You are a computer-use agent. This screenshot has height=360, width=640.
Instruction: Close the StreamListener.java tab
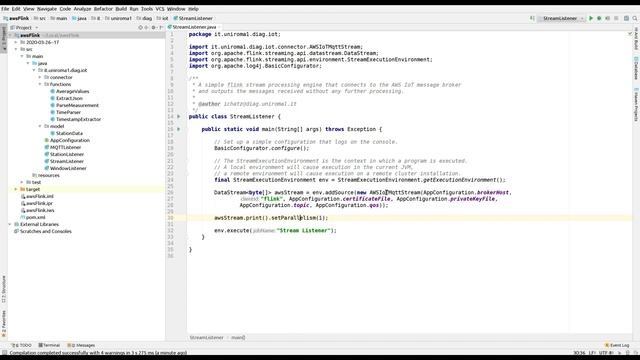tap(220, 27)
